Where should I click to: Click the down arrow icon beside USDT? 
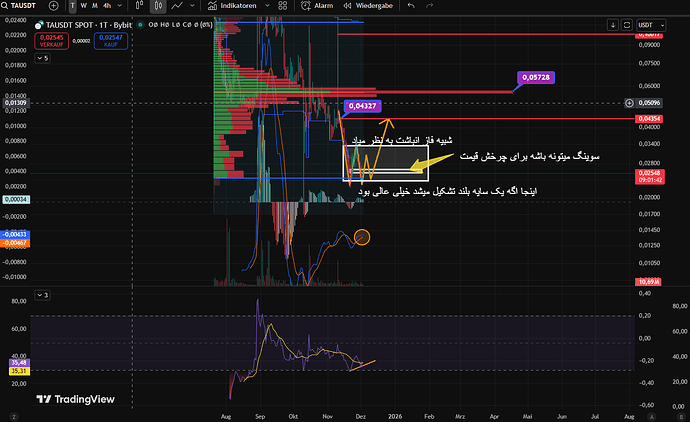click(x=613, y=24)
